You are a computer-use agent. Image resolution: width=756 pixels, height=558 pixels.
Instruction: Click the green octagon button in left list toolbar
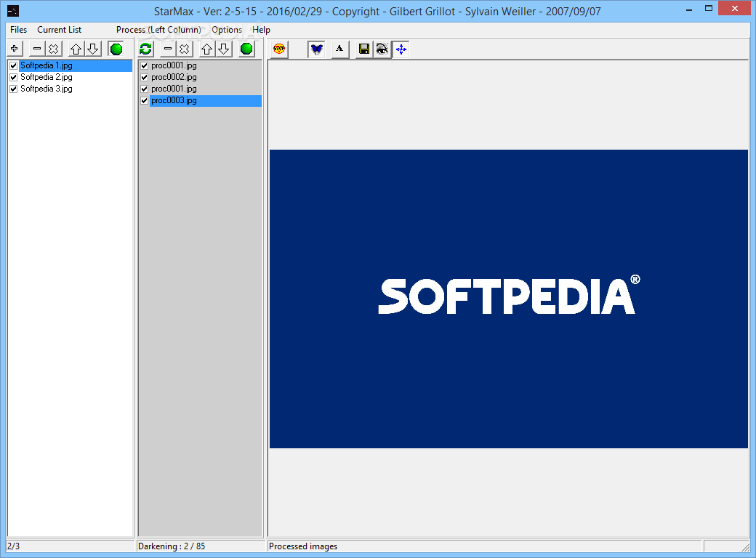[x=116, y=49]
